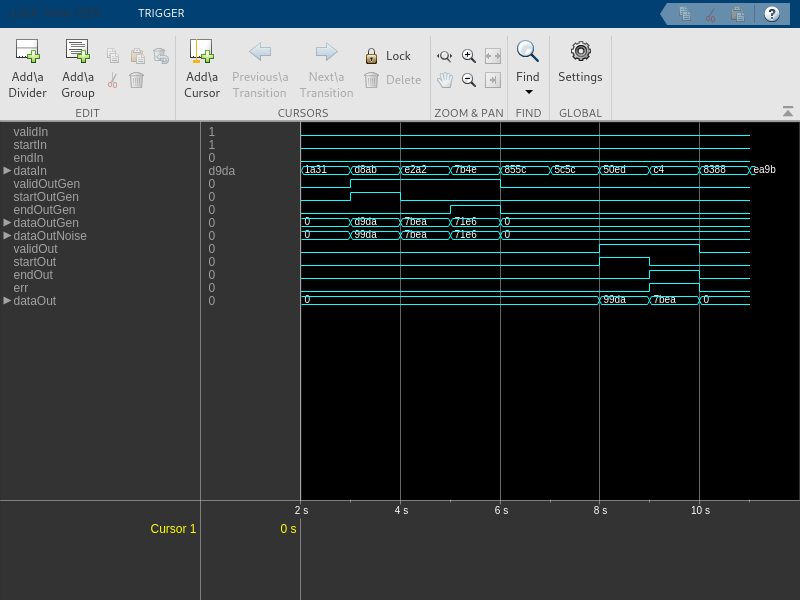Viewport: 800px width, 600px height.
Task: Open the help question mark button
Action: 771,14
